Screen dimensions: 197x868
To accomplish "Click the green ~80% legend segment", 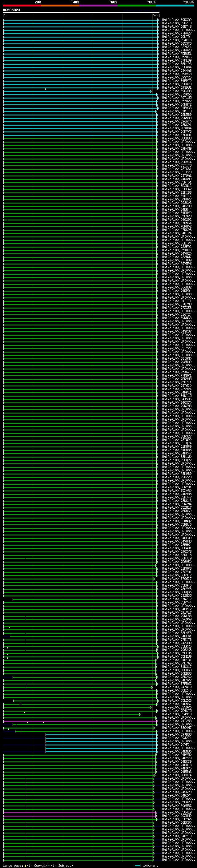I will [137, 6].
